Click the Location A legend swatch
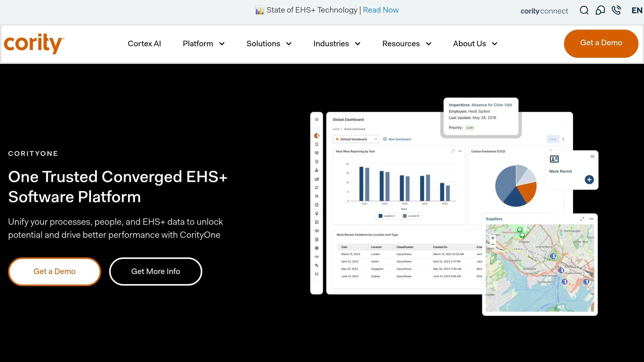The image size is (644, 362). point(380,216)
